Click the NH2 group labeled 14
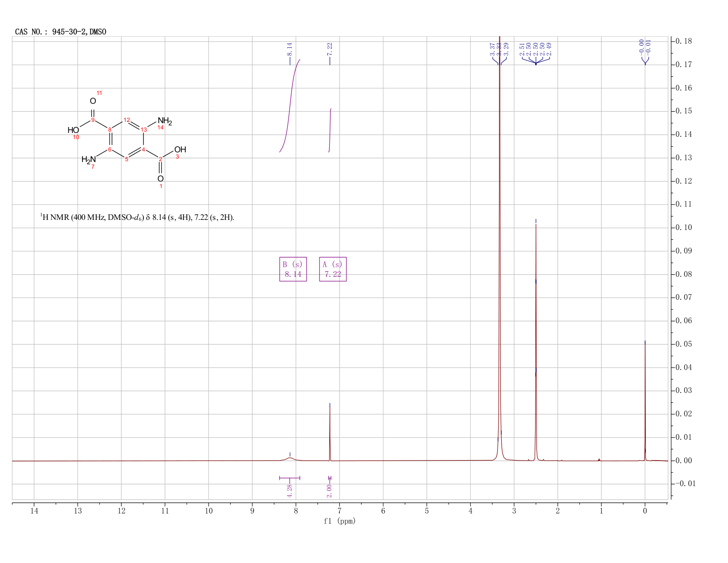 pos(165,121)
